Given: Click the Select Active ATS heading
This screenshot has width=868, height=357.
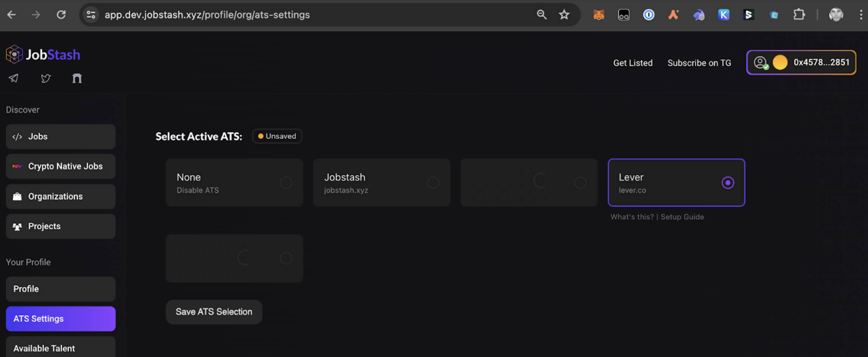Looking at the screenshot, I should pyautogui.click(x=199, y=136).
